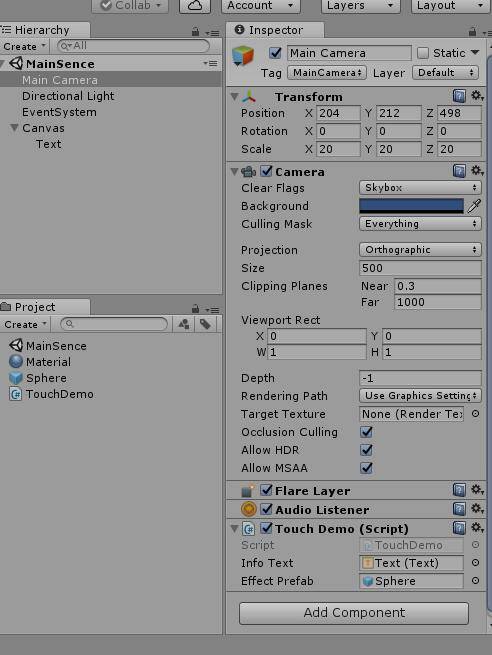Open the Layers dropdown menu

(360, 6)
